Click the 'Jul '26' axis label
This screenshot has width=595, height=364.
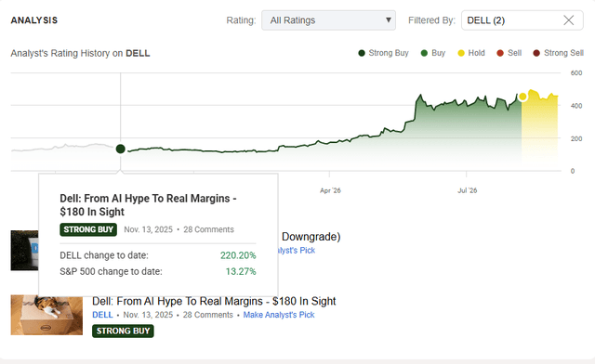coord(467,190)
